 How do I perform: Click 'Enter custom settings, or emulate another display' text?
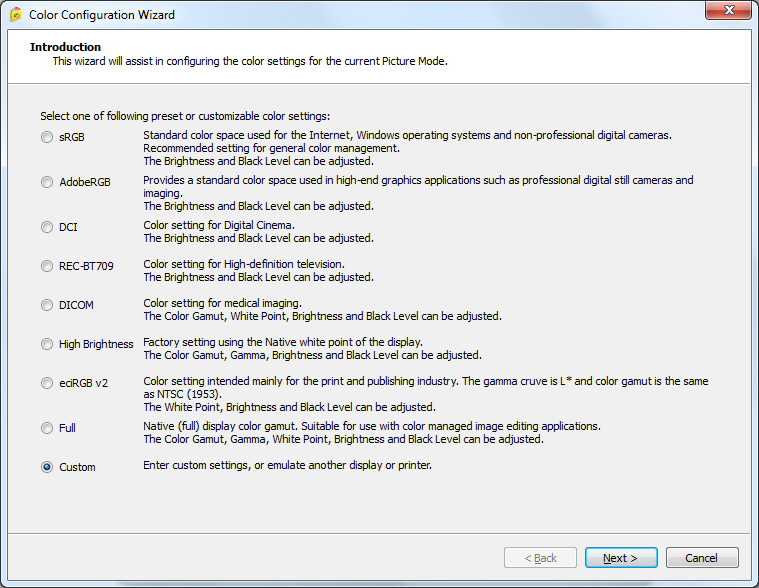[287, 465]
